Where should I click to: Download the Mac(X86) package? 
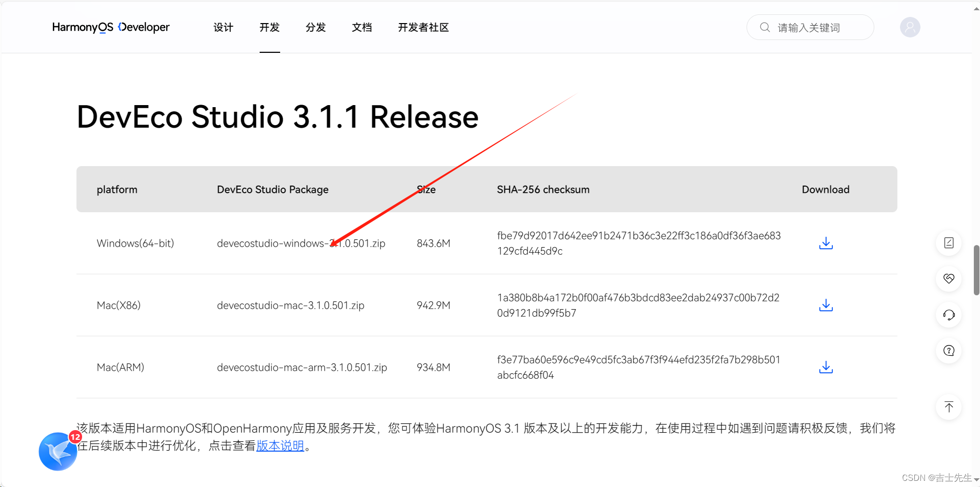coord(826,305)
